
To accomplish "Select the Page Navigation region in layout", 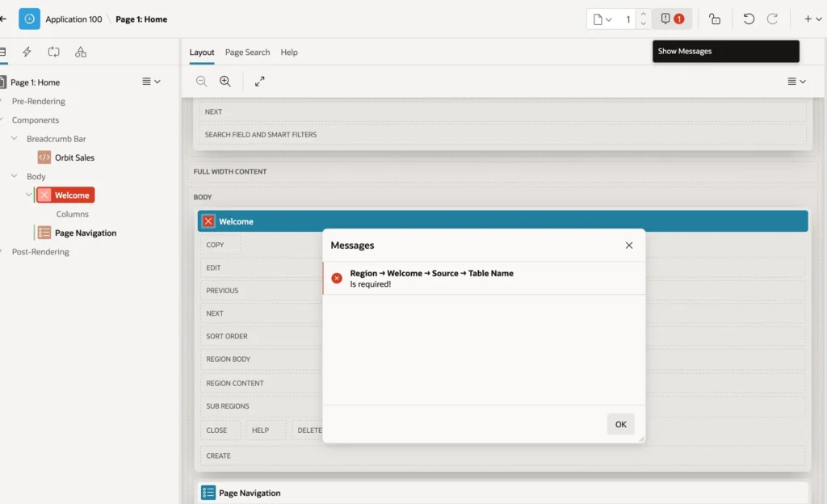I will click(502, 493).
